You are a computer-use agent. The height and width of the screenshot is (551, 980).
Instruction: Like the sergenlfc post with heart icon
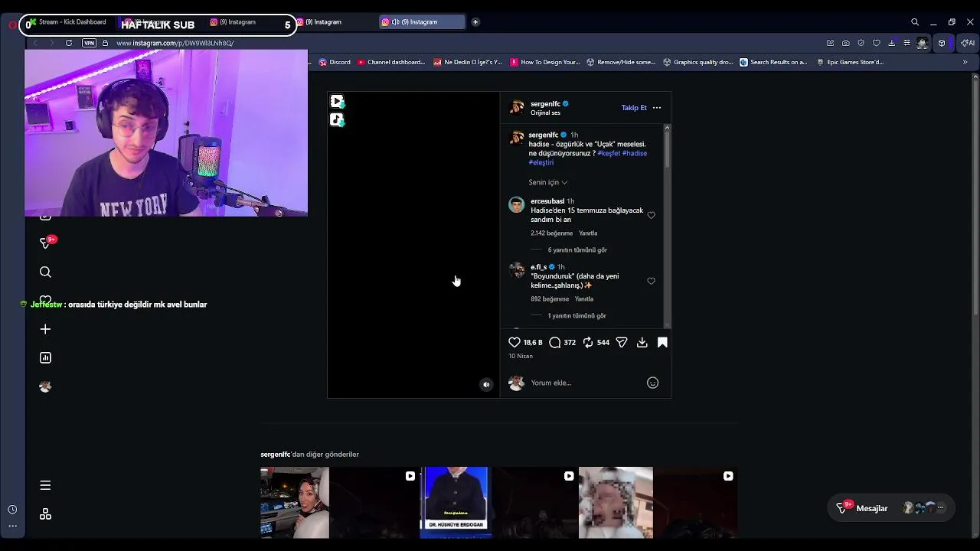[x=514, y=342]
